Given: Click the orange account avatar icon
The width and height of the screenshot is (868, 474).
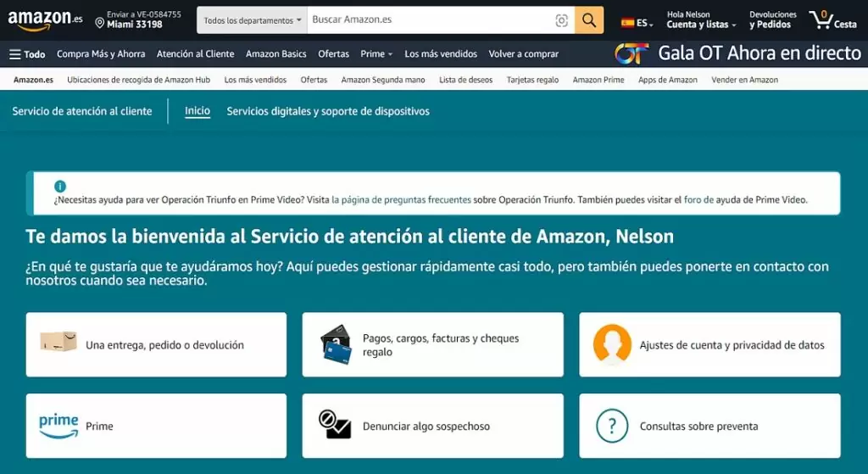Looking at the screenshot, I should [612, 344].
